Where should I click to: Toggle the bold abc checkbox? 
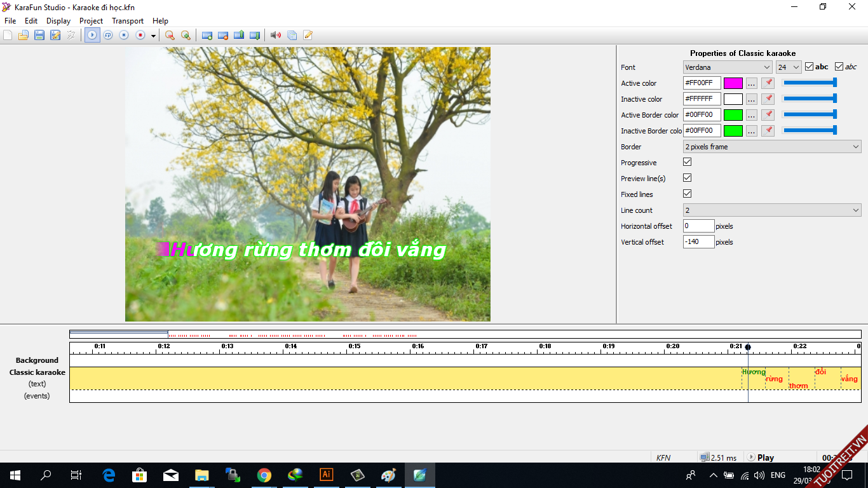click(x=809, y=67)
